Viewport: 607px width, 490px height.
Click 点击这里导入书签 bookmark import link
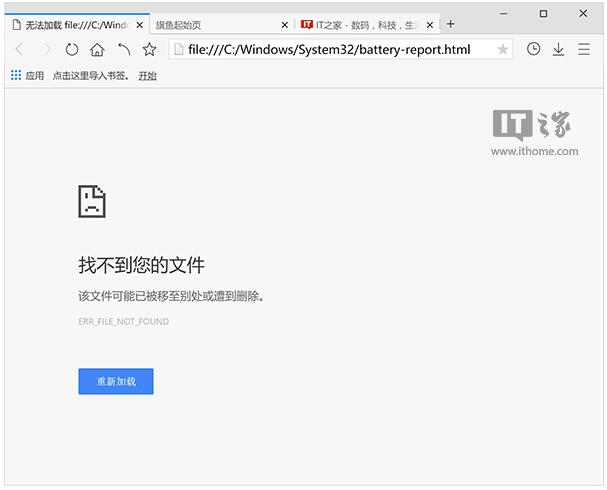(91, 75)
